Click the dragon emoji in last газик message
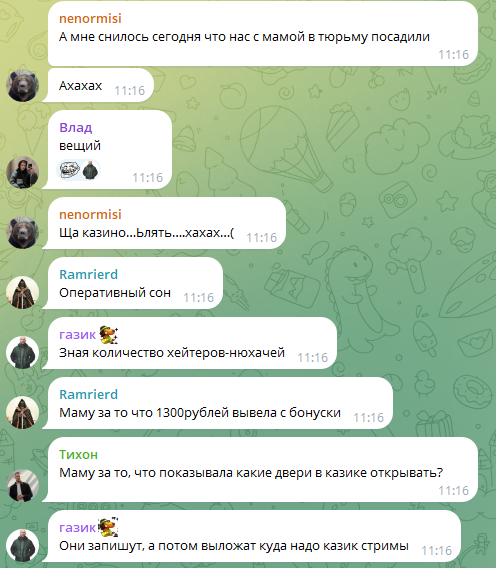 click(108, 527)
